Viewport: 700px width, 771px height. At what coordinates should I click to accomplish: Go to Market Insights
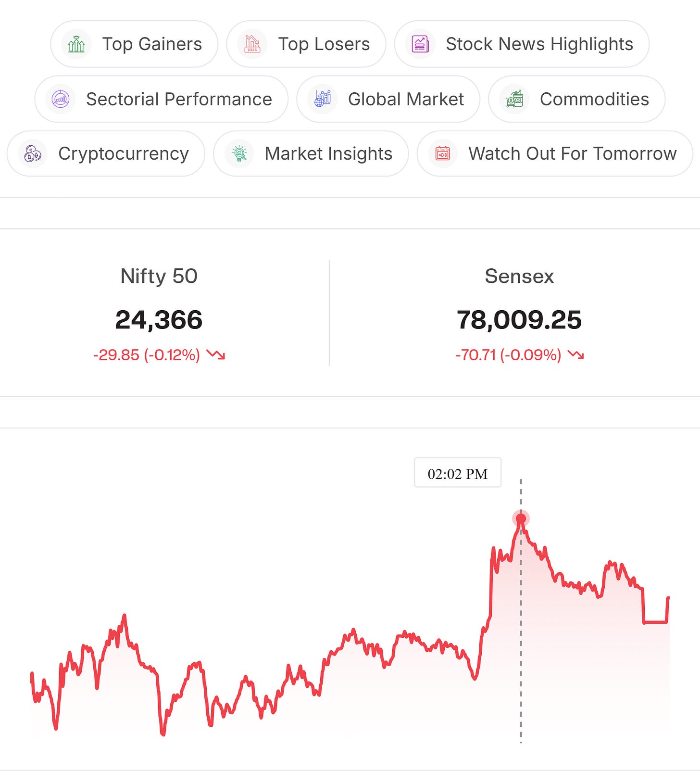[311, 154]
